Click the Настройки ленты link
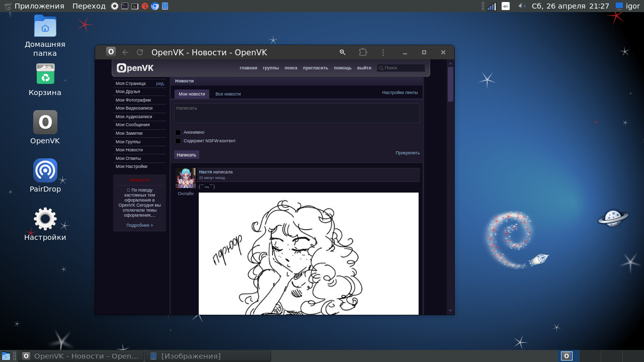Viewport: 644px width, 362px height. point(399,93)
